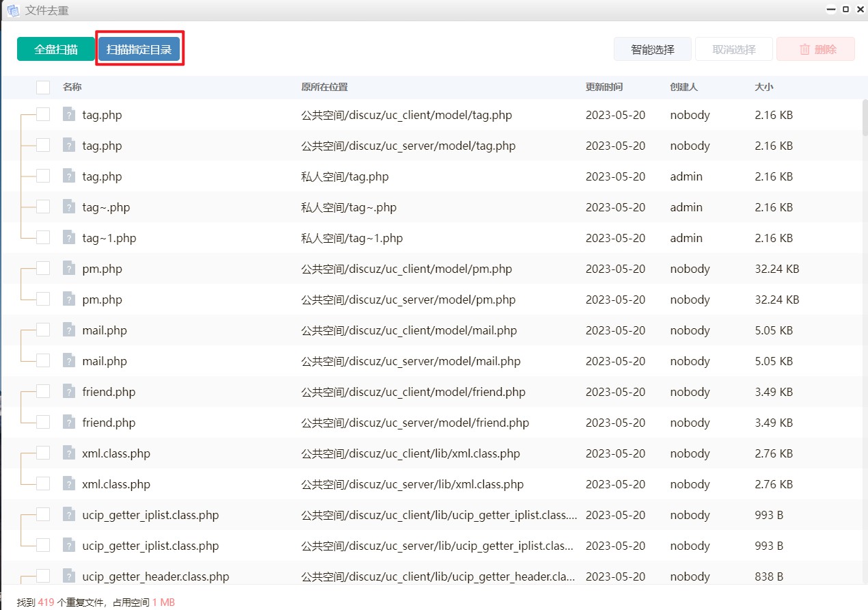Select checkbox for uc_server mail.php

click(43, 360)
